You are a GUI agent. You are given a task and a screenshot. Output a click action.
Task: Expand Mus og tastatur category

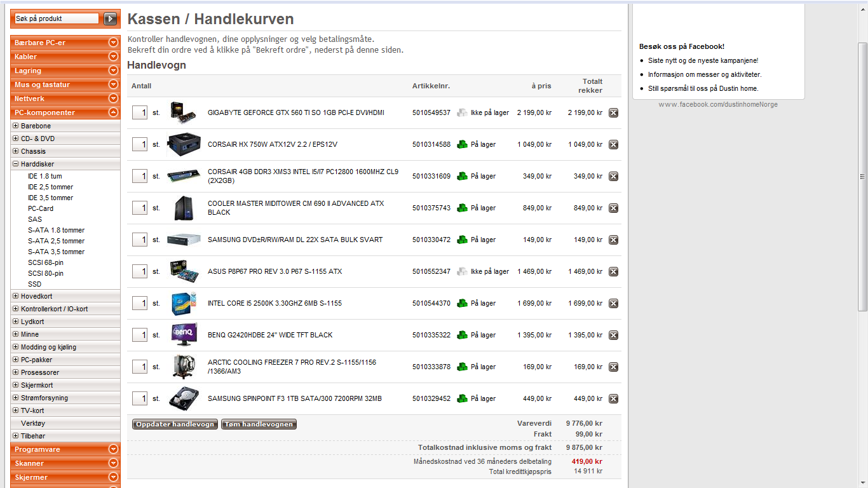coord(113,85)
